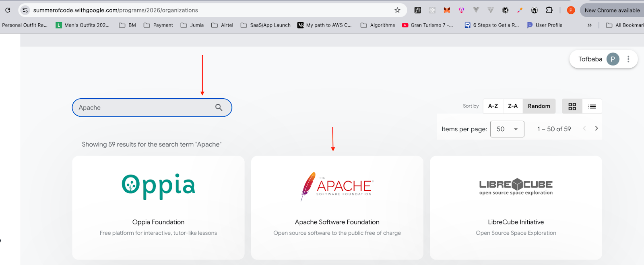
Task: Open the Chrome Extensions puzzle icon
Action: tap(549, 10)
